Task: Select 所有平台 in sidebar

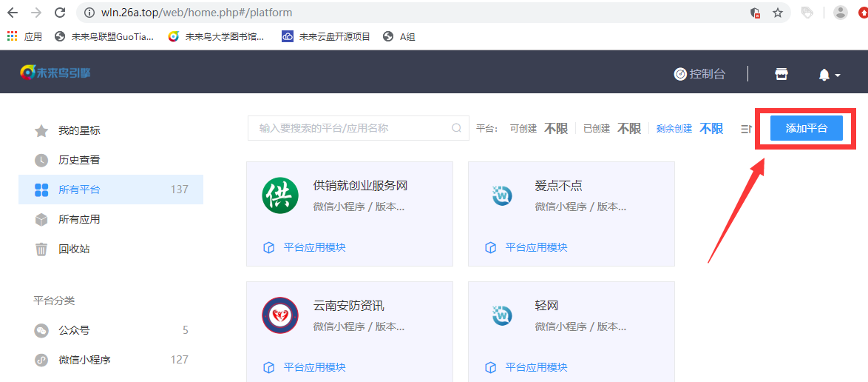Action: 79,190
